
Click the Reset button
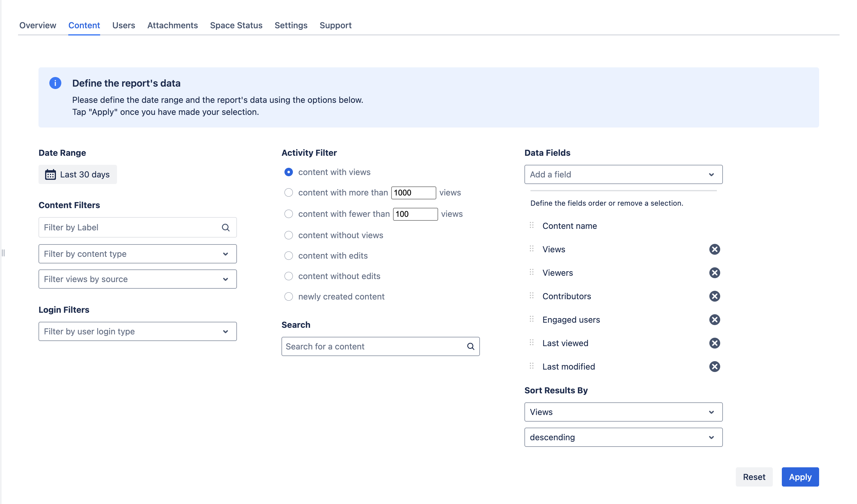click(x=754, y=477)
